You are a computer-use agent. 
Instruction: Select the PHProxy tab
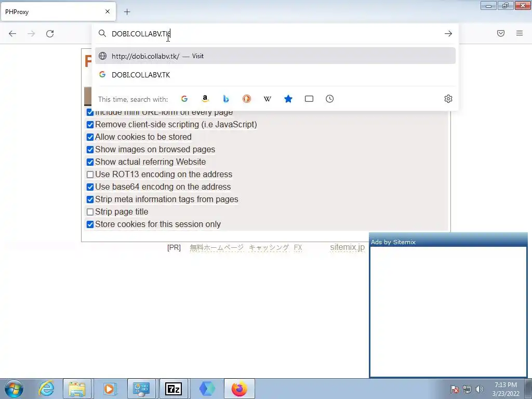click(58, 11)
